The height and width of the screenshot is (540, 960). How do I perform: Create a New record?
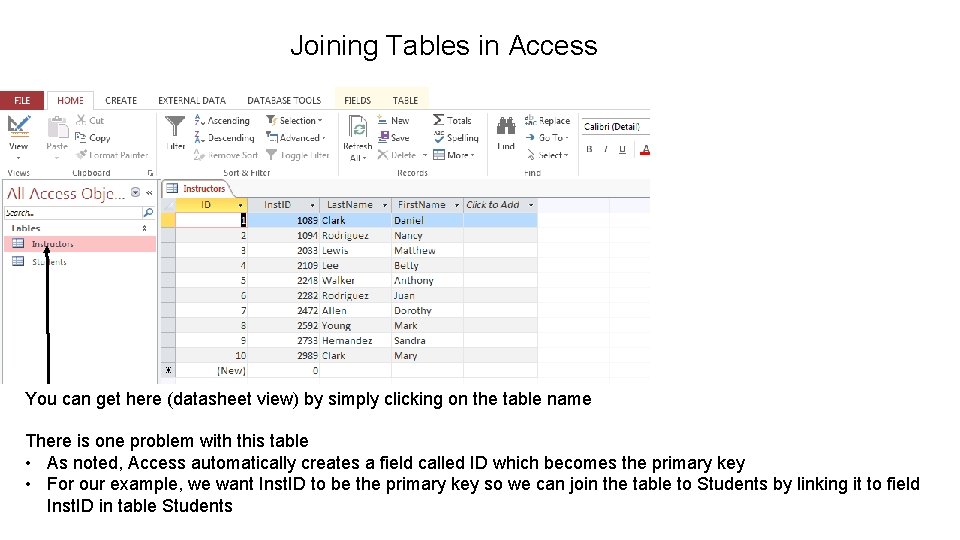click(393, 121)
